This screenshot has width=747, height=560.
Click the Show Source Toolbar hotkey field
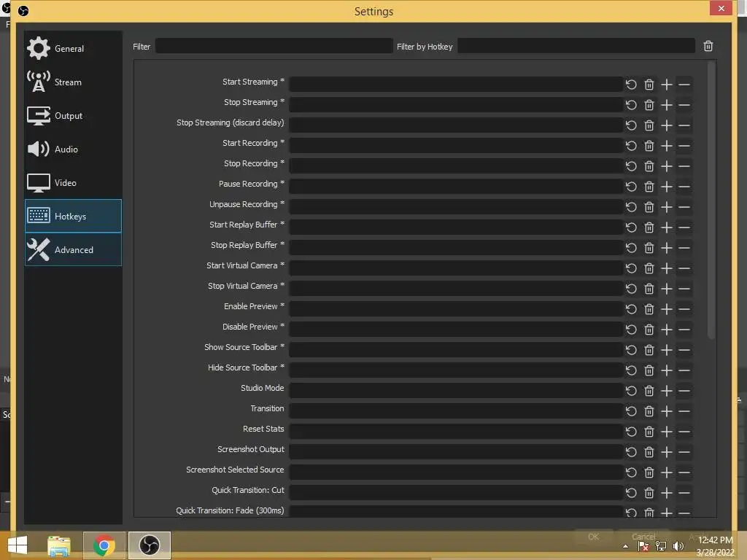[x=456, y=349]
